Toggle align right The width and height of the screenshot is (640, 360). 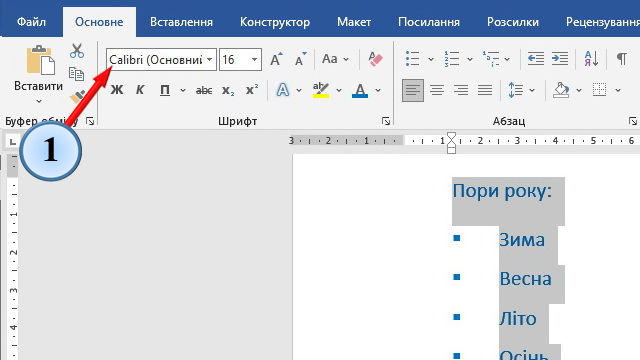pyautogui.click(x=461, y=90)
